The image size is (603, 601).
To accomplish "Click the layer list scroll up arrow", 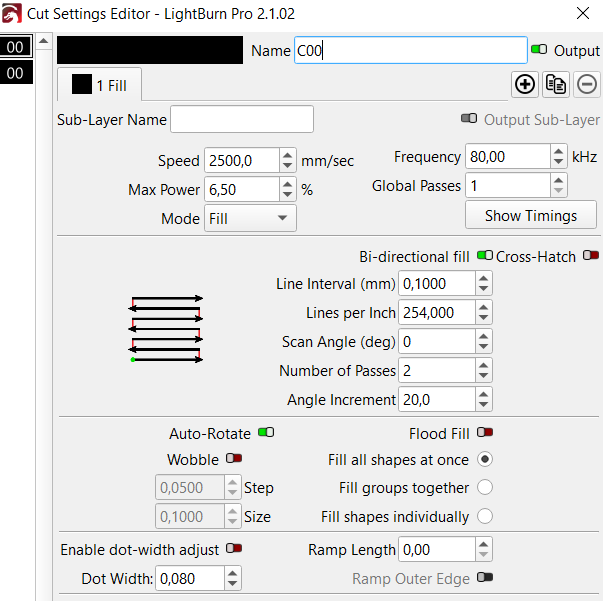I will [44, 41].
